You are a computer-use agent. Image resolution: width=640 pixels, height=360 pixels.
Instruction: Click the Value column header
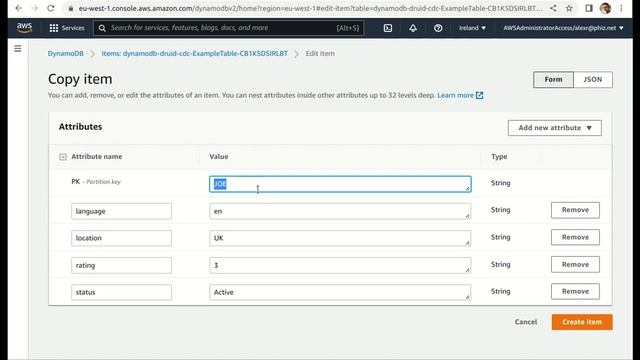click(x=219, y=157)
